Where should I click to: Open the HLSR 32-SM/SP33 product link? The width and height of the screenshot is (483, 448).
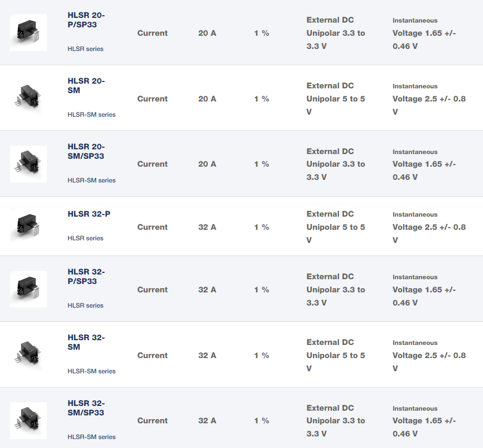tap(86, 408)
